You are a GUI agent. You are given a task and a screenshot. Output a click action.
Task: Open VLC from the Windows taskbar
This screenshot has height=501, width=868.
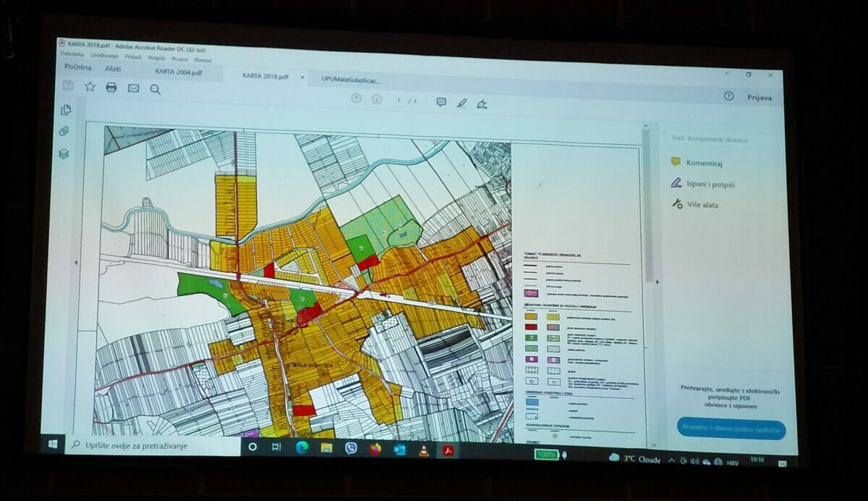coord(422,450)
